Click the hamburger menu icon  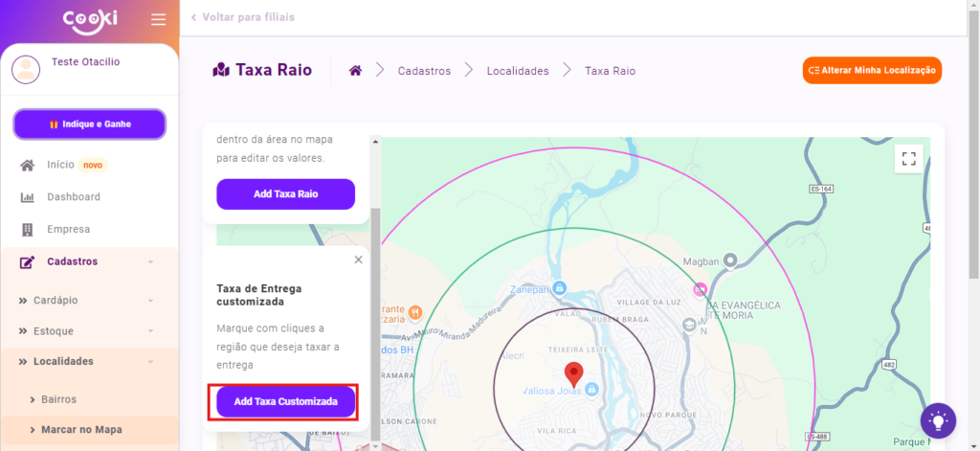click(x=159, y=19)
